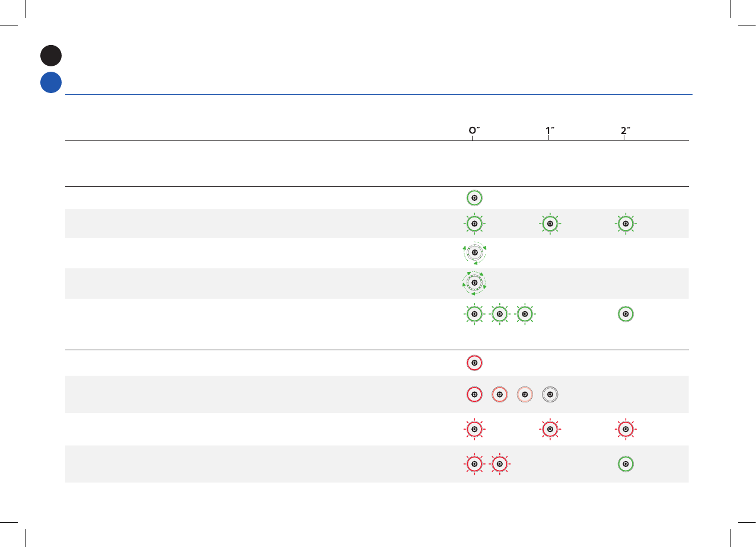Click the 2″ time marker
The width and height of the screenshot is (756, 547).
point(625,131)
